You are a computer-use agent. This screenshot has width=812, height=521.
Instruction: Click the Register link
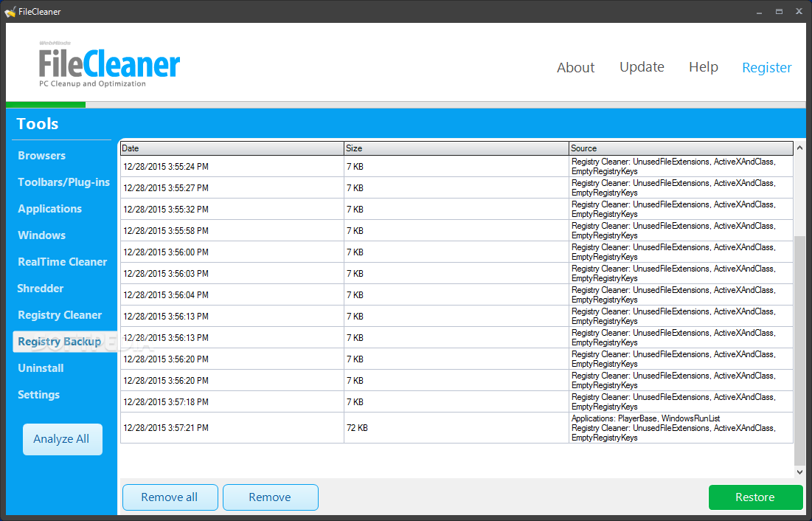click(766, 67)
